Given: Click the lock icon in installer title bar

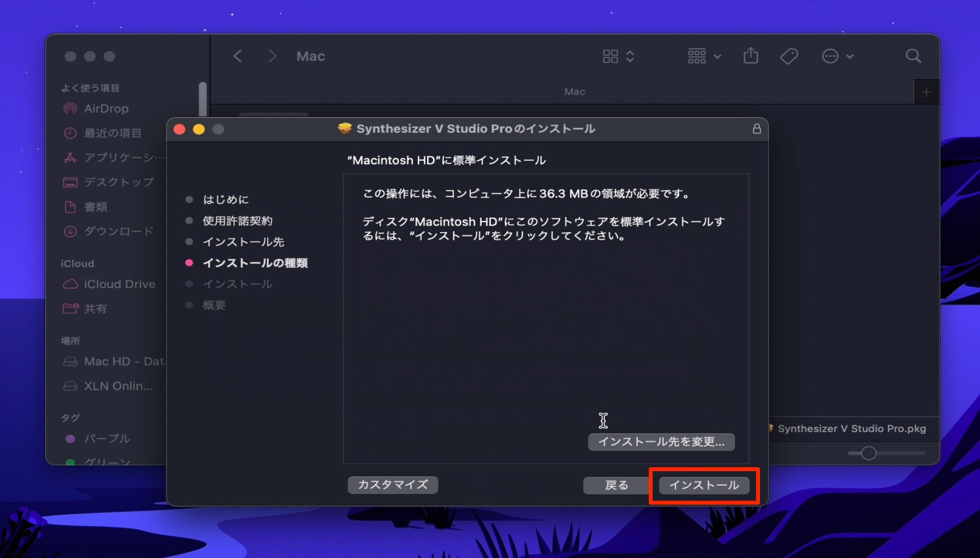Looking at the screenshot, I should 757,129.
